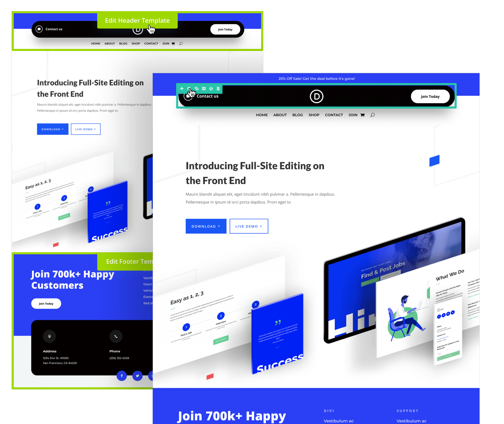
Task: Click the LIVE DEMO button in hero section
Action: point(249,226)
